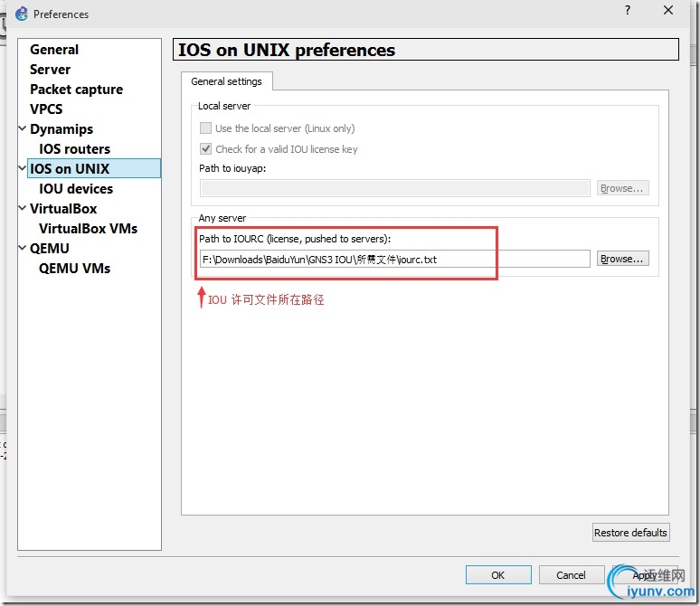Toggle Use the local server checkbox
Viewport: 700px width, 606px height.
tap(205, 128)
